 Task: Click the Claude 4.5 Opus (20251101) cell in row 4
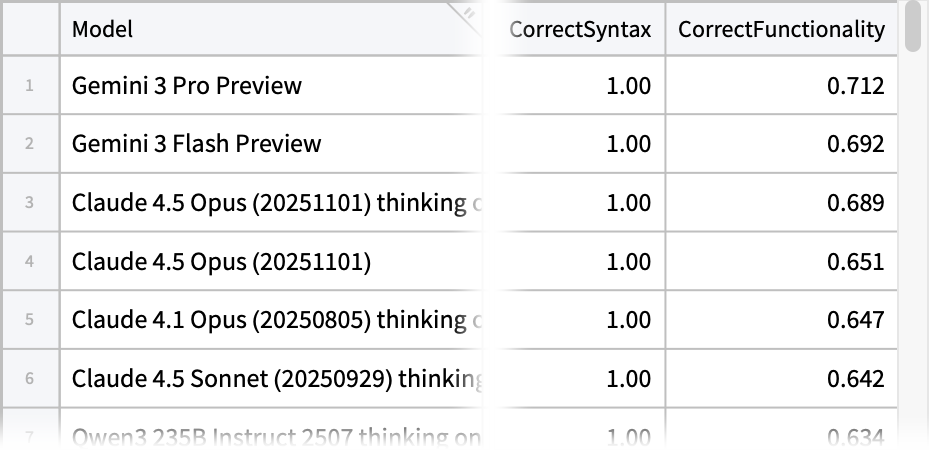point(221,262)
